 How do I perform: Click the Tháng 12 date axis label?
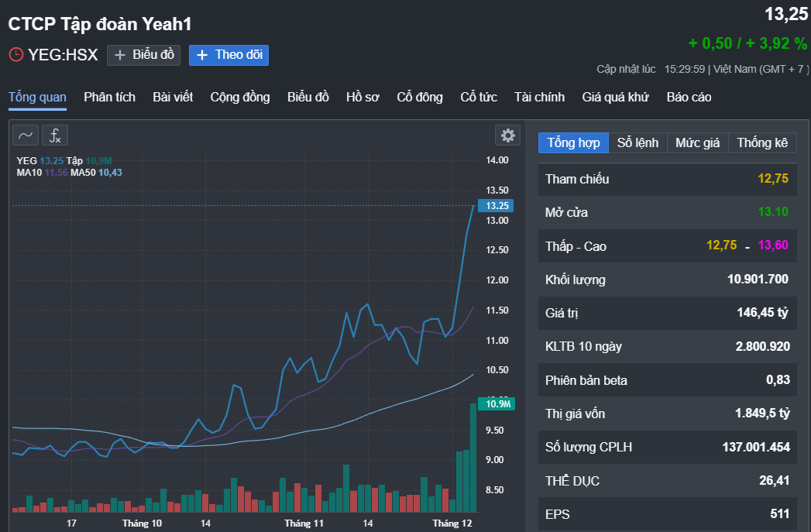[452, 523]
